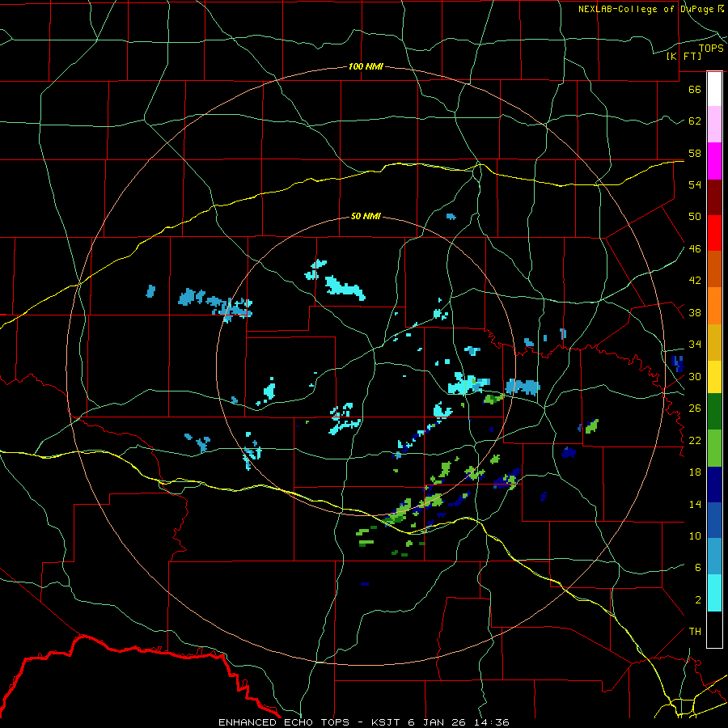This screenshot has height=728, width=728.
Task: Click the [K FT] units label
Action: tap(684, 56)
